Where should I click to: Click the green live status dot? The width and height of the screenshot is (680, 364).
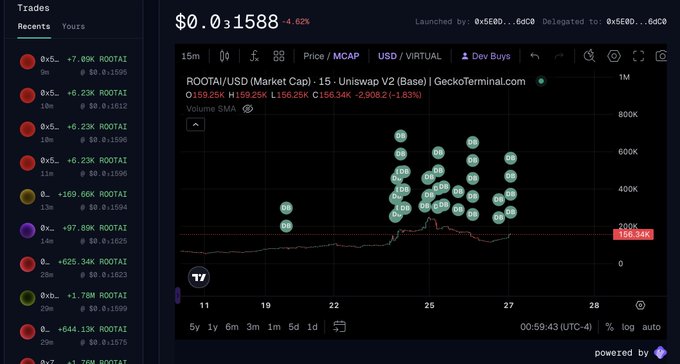541,81
